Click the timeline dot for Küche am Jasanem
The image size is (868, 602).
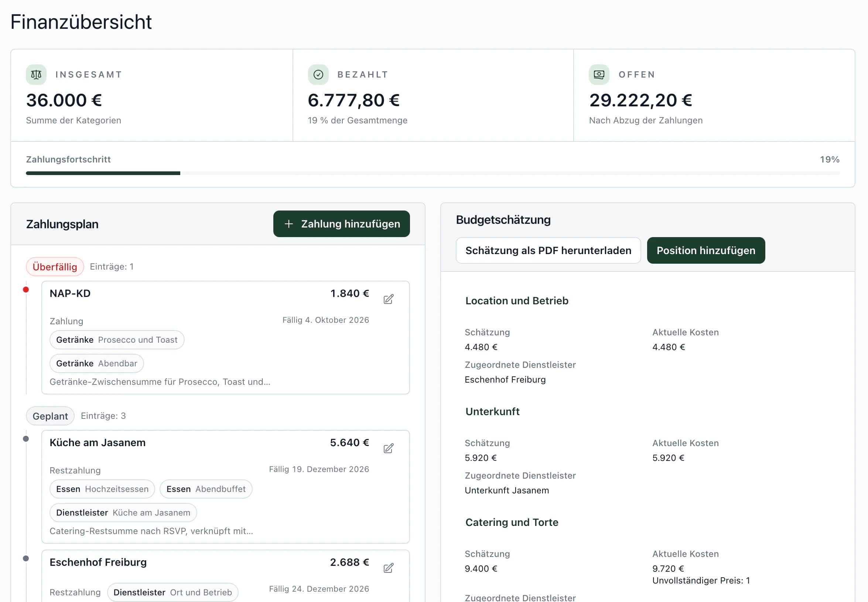point(25,439)
